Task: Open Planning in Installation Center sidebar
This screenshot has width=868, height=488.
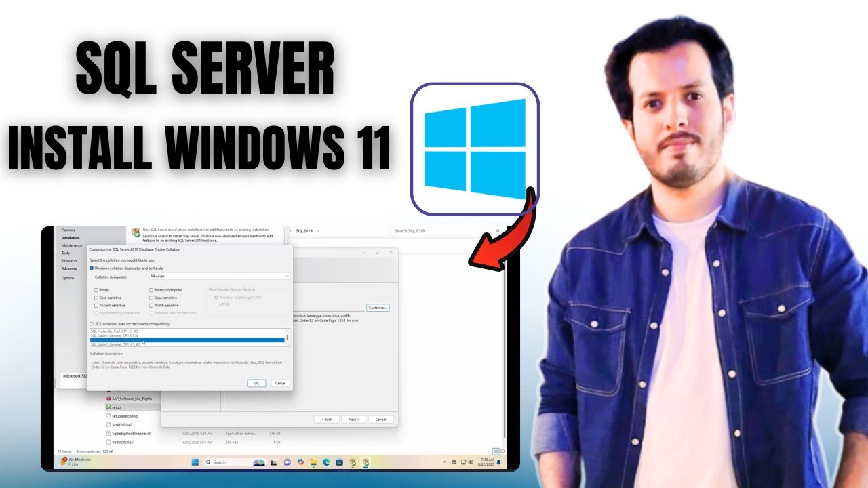Action: (68, 230)
